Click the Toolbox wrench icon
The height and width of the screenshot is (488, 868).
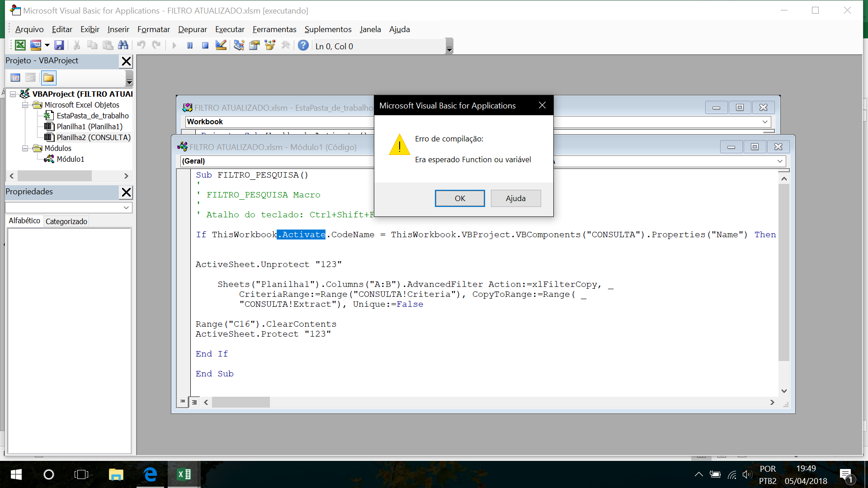pyautogui.click(x=285, y=45)
